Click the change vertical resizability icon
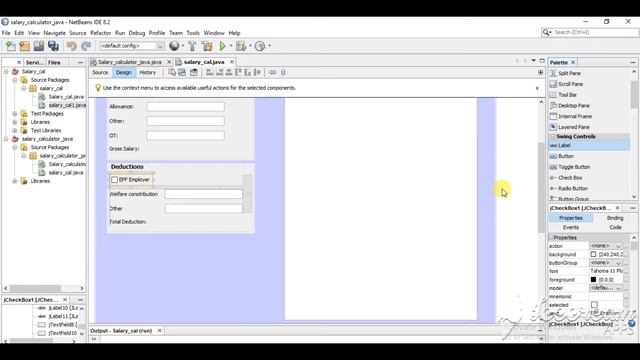The height and width of the screenshot is (360, 640). click(x=283, y=73)
